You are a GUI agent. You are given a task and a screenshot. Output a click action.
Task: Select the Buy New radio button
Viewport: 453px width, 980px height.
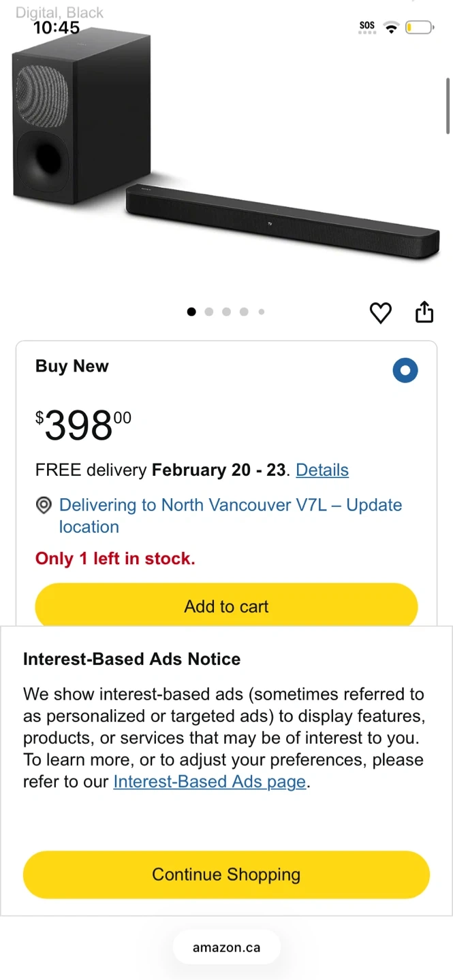[x=405, y=370]
